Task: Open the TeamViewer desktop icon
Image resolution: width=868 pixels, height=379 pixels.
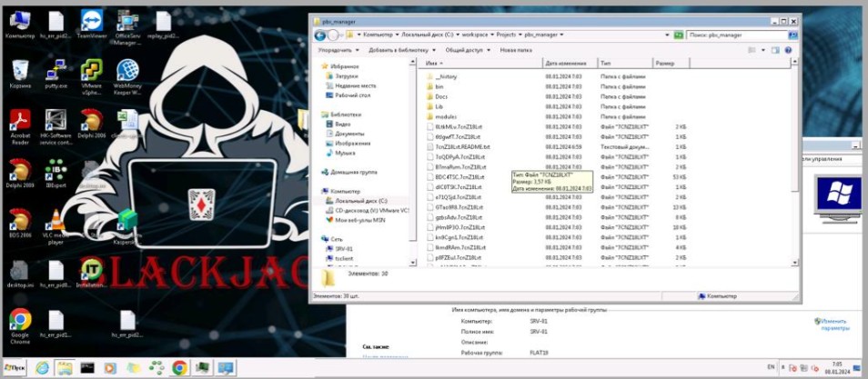Action: click(92, 22)
